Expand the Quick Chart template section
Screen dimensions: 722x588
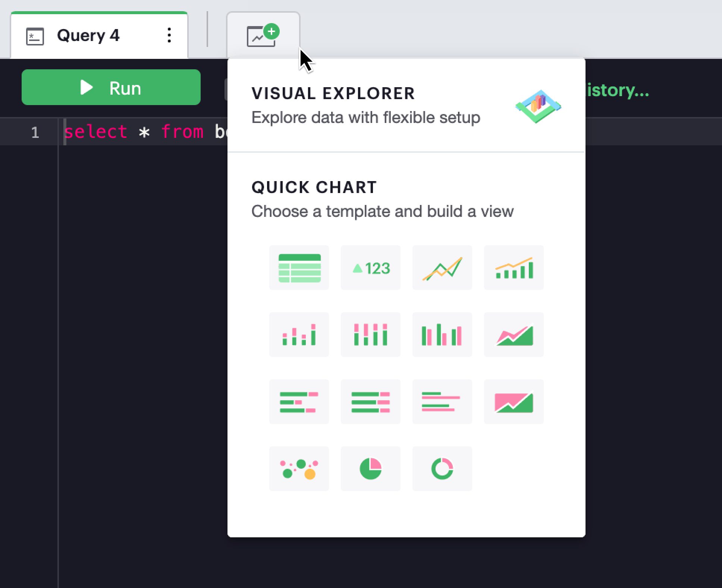pos(314,187)
